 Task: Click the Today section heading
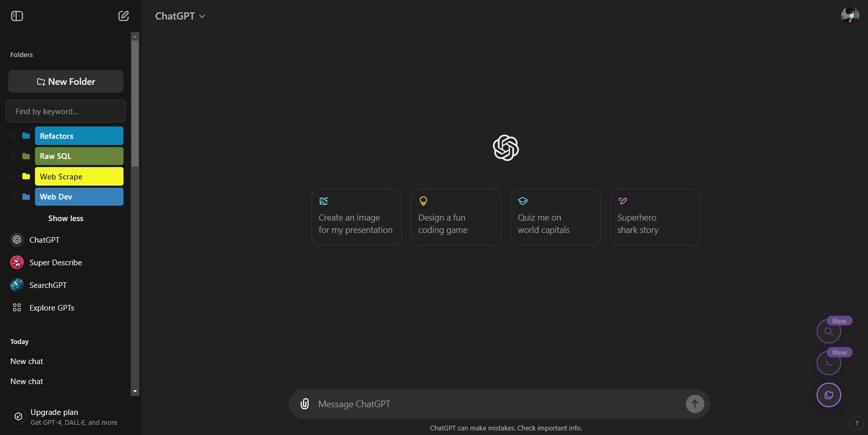(x=20, y=341)
